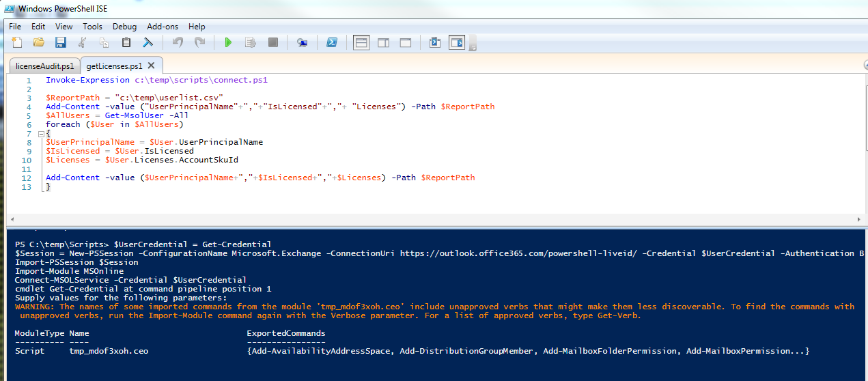Click tmp_mdof3xoh.ceo module name in table

[109, 351]
